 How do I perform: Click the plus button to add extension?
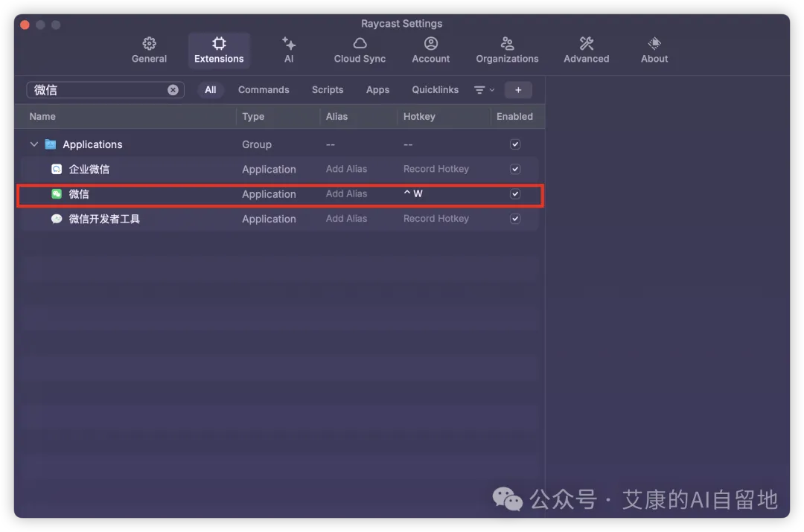[518, 90]
